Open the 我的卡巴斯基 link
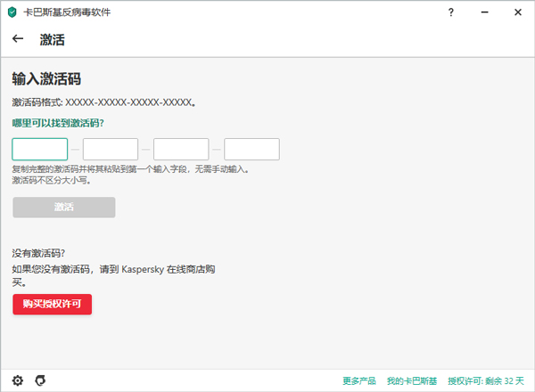The height and width of the screenshot is (392, 535). click(x=412, y=380)
